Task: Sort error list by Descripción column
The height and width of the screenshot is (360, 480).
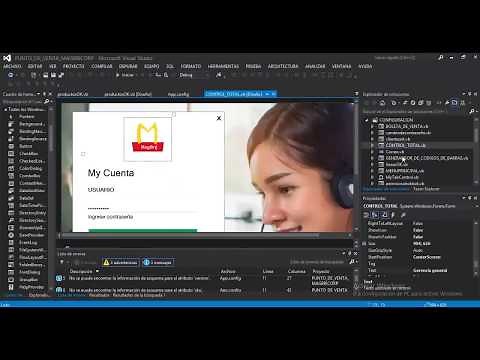Action: click(81, 271)
